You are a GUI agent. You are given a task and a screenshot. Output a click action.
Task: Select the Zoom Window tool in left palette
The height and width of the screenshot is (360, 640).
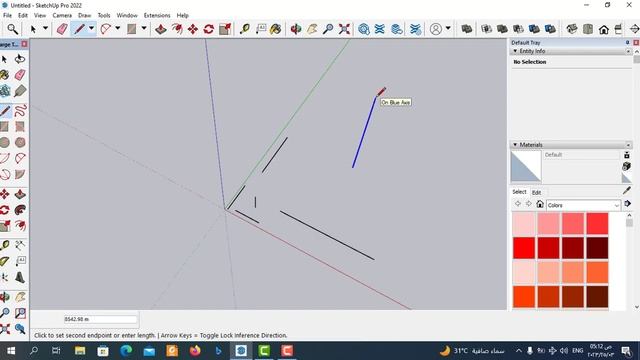20,313
